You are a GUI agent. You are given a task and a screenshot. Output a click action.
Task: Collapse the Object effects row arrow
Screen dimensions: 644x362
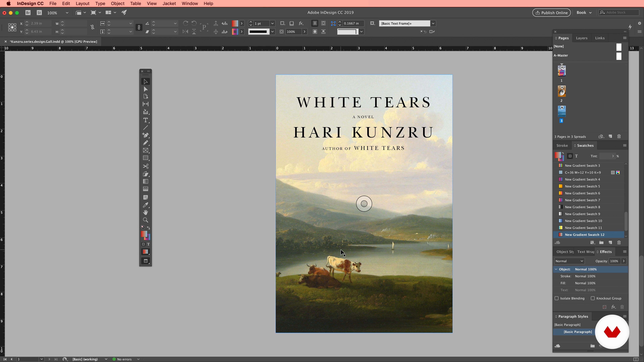[556, 269]
